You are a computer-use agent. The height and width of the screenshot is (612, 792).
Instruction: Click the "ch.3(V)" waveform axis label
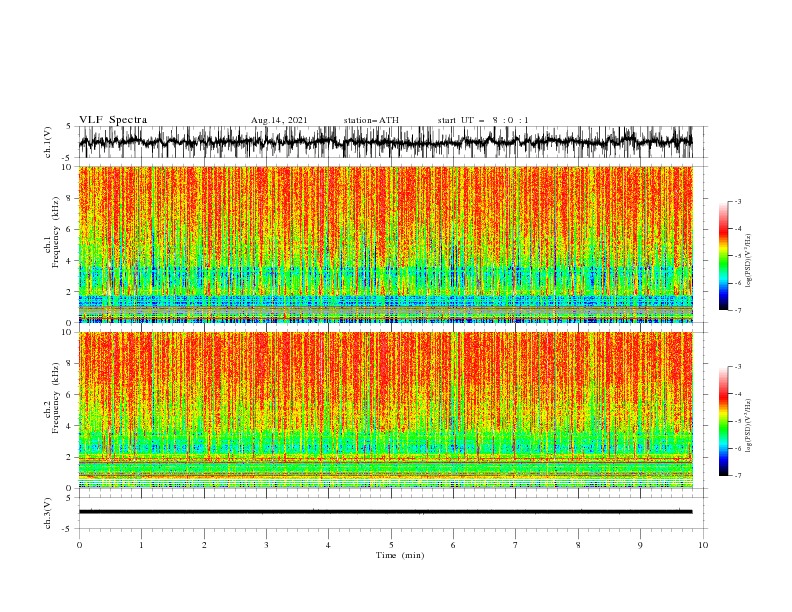pos(48,513)
